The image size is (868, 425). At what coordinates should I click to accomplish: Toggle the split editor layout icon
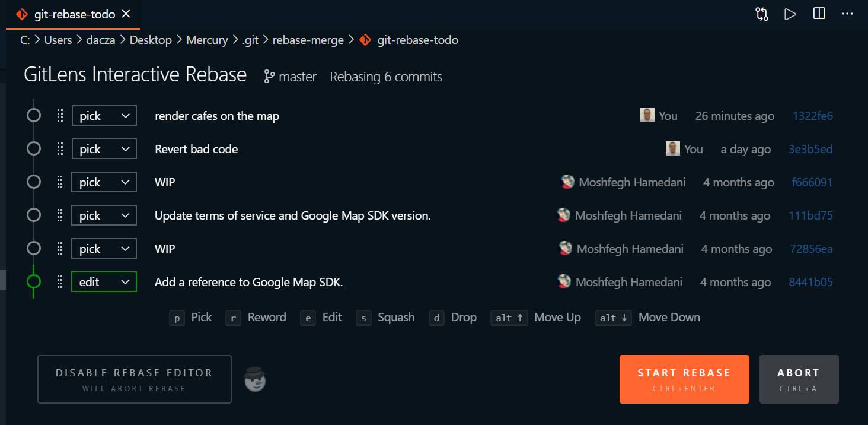coord(819,14)
